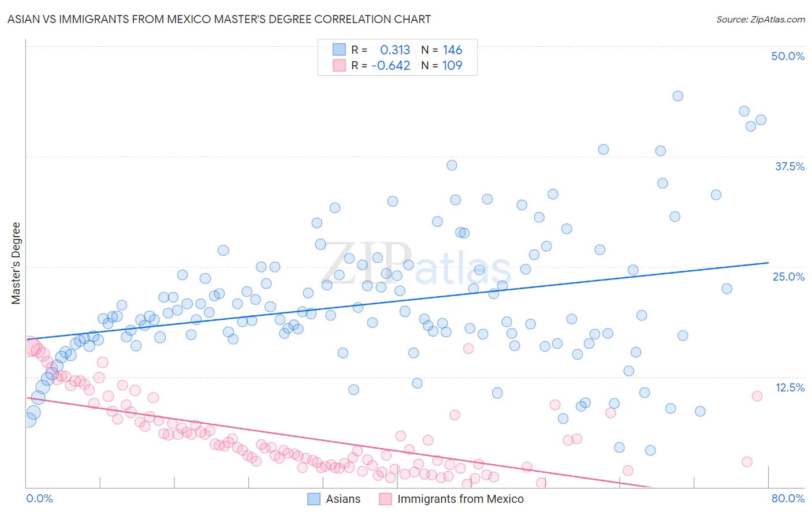Click the 37.5% y-axis tick label
The image size is (812, 515).
[x=789, y=166]
